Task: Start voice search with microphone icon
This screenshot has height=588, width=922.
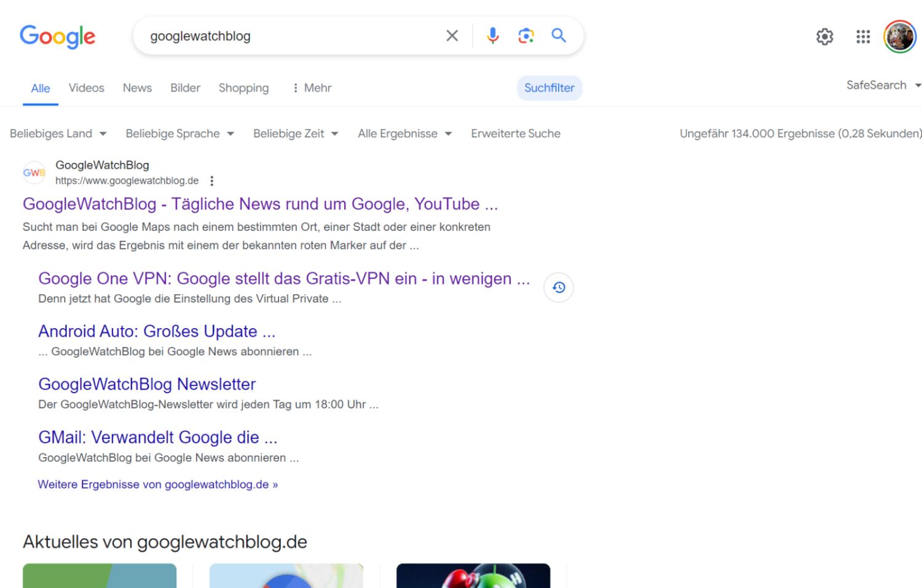Action: (492, 36)
